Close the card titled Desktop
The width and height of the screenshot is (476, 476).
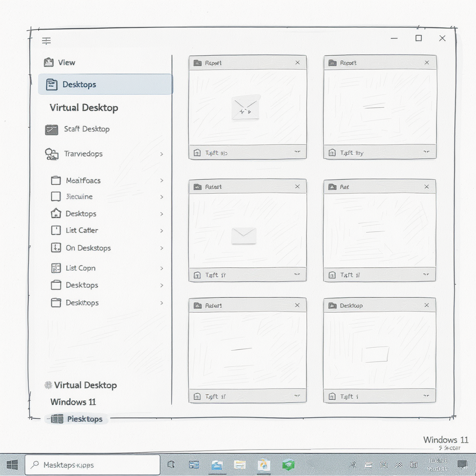(x=427, y=305)
